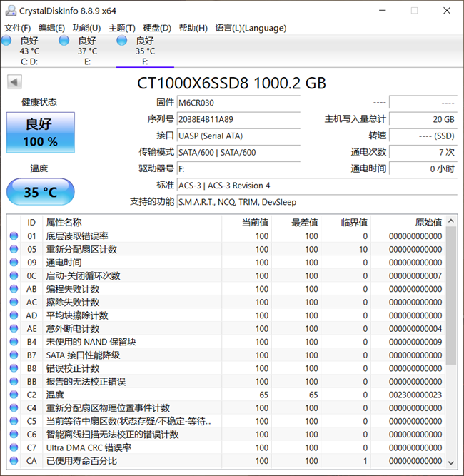Switch to the F: disk tab at 35 °C
The width and height of the screenshot is (464, 476).
click(145, 46)
